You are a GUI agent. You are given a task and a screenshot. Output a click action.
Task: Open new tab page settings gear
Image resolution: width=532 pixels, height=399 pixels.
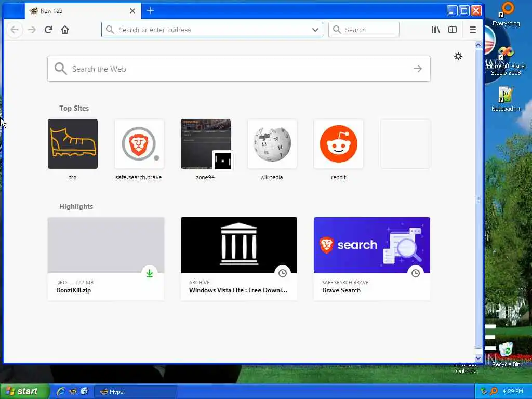click(458, 56)
